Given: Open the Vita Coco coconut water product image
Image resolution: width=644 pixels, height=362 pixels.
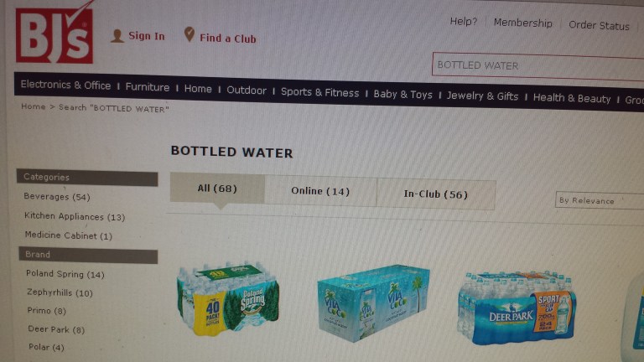Looking at the screenshot, I should point(373,303).
